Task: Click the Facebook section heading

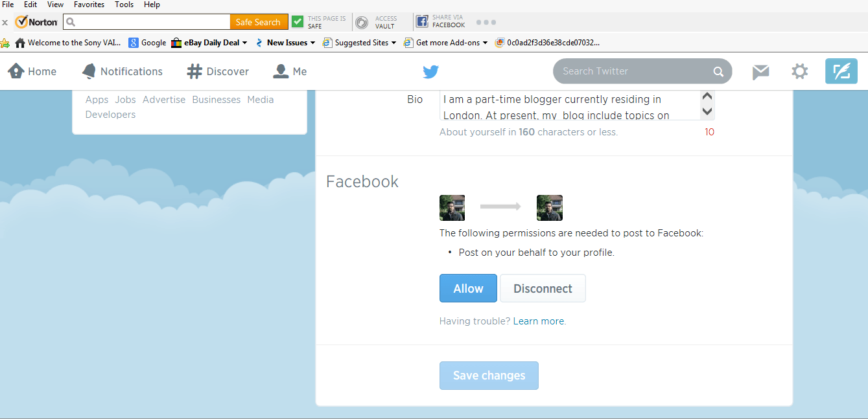Action: point(362,181)
